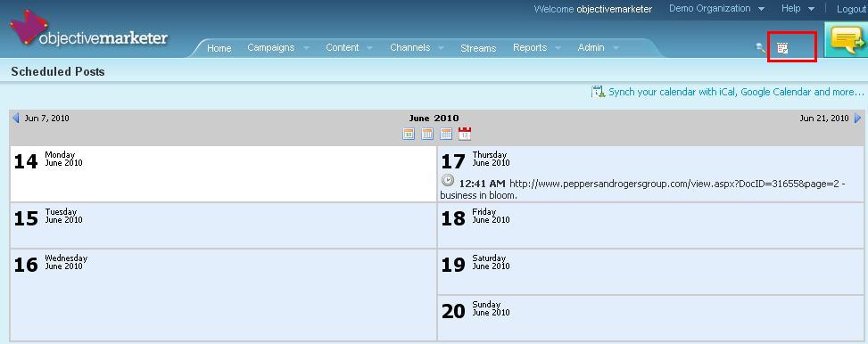The width and height of the screenshot is (868, 344).
Task: Expand the Reports dropdown arrow
Action: pyautogui.click(x=558, y=48)
